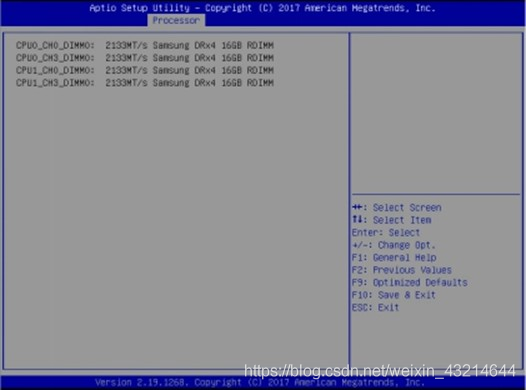This screenshot has height=390, width=526.
Task: Click the 'F10: Save & Exit' line
Action: [394, 295]
